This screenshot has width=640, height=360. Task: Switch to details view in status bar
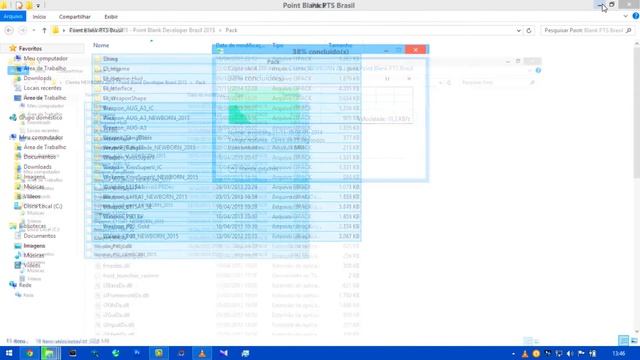(623, 340)
